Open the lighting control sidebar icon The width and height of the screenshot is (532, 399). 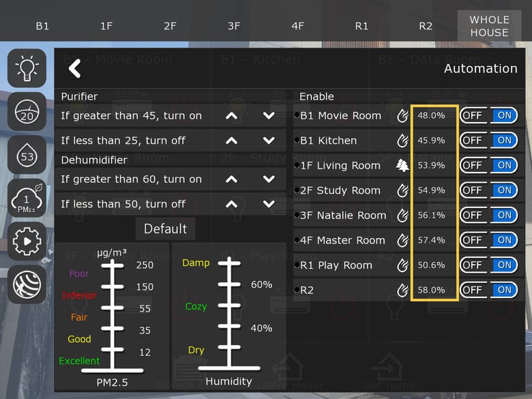click(x=27, y=68)
